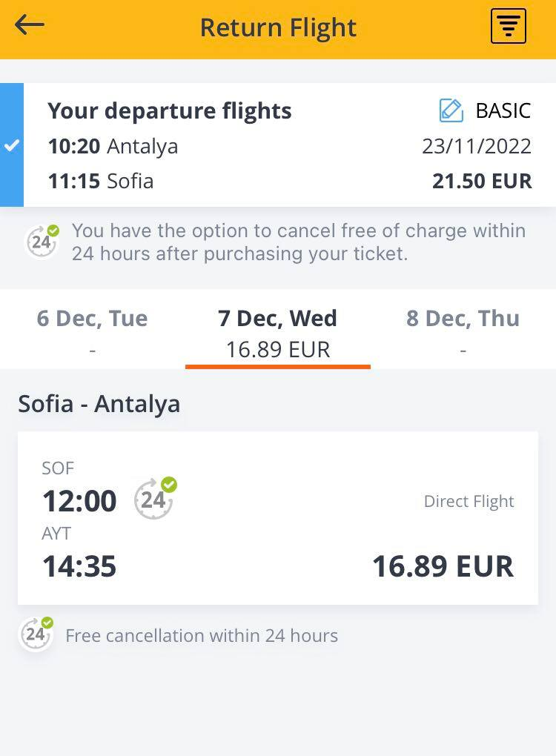The image size is (556, 756).
Task: Select the 6 Dec, Tue date tab
Action: [x=92, y=331]
